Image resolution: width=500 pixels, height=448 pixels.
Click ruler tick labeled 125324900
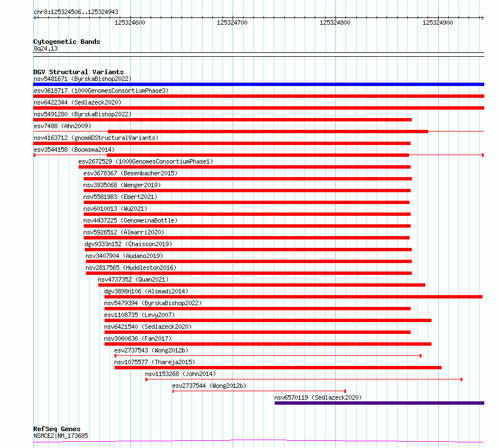coord(438,22)
